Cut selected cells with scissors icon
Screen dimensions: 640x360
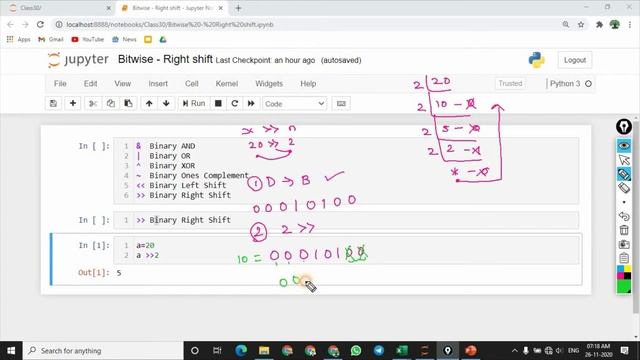pos(93,104)
